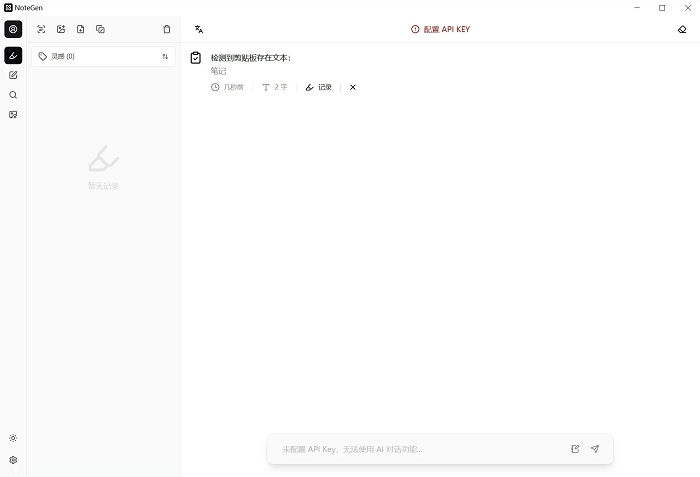The image size is (700, 477).
Task: Click the clipboard check icon
Action: coord(196,58)
